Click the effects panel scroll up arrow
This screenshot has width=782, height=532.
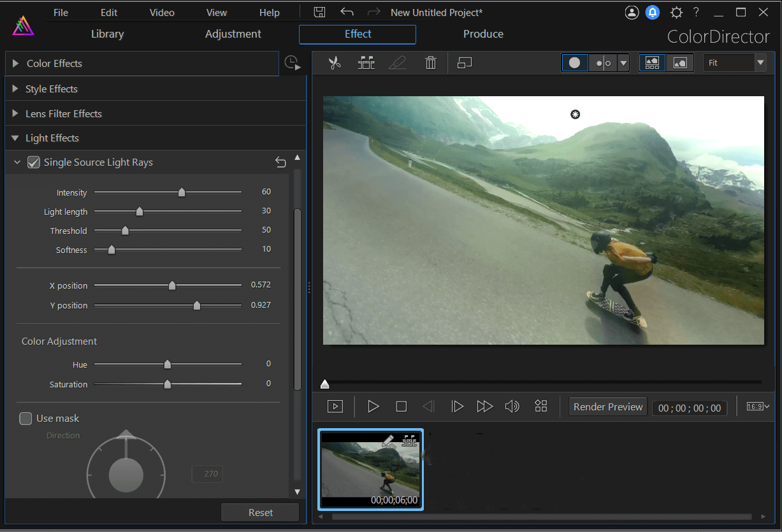tap(297, 157)
